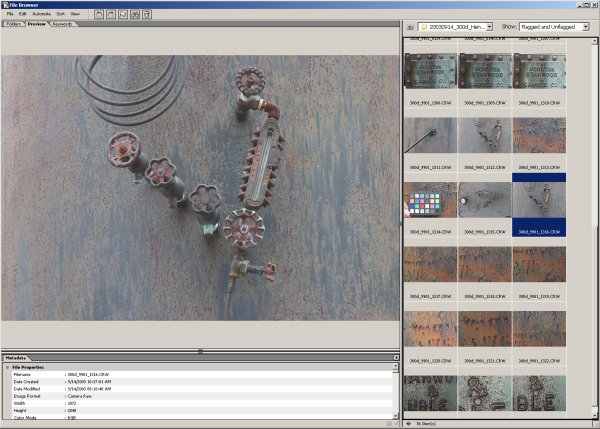Click the large valves preview image

coord(200,188)
